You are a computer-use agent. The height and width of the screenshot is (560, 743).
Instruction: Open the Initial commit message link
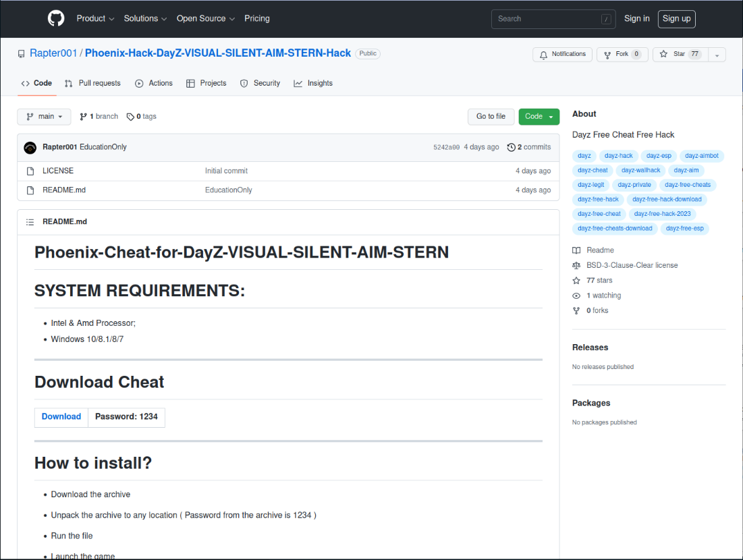226,171
